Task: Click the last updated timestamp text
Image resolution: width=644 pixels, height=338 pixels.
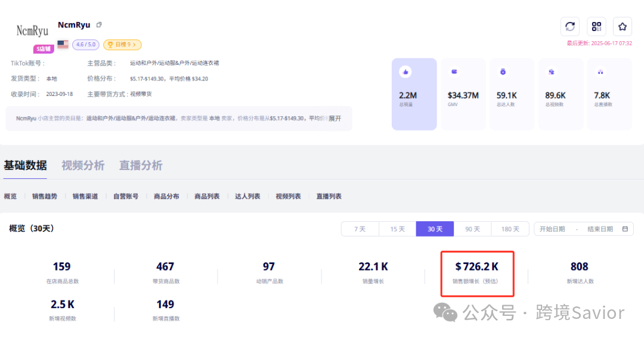Action: 599,43
